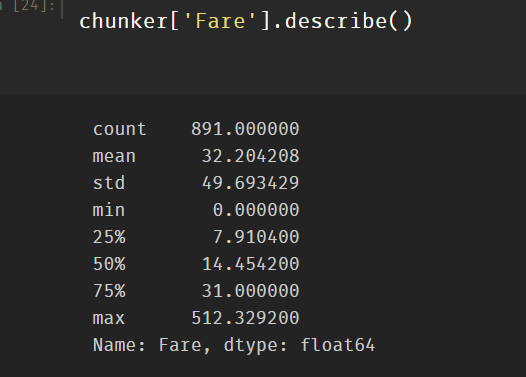The height and width of the screenshot is (377, 526).
Task: Click the 'std' row label
Action: 109,183
